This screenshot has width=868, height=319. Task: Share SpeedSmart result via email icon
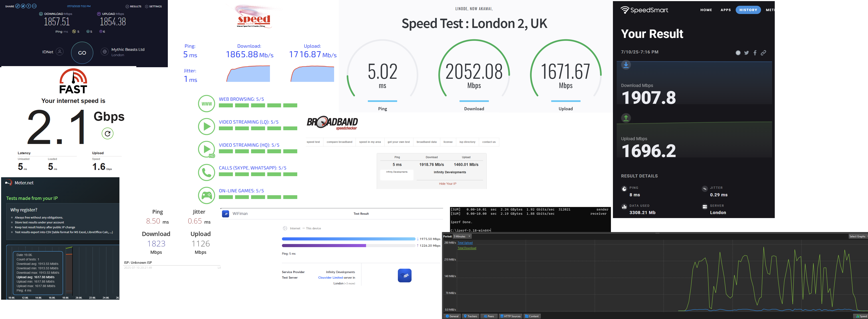(x=738, y=53)
